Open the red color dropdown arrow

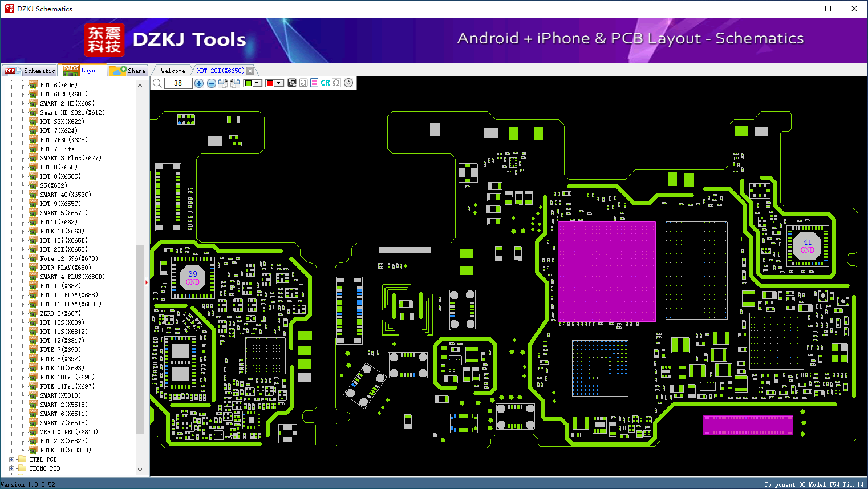coord(279,83)
